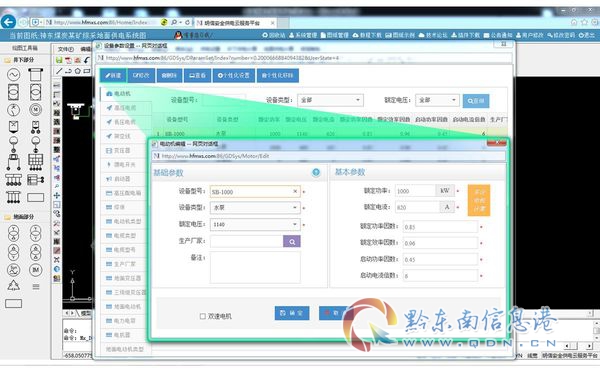Open the browser settings gear icon
The image size is (600, 375).
[594, 22]
